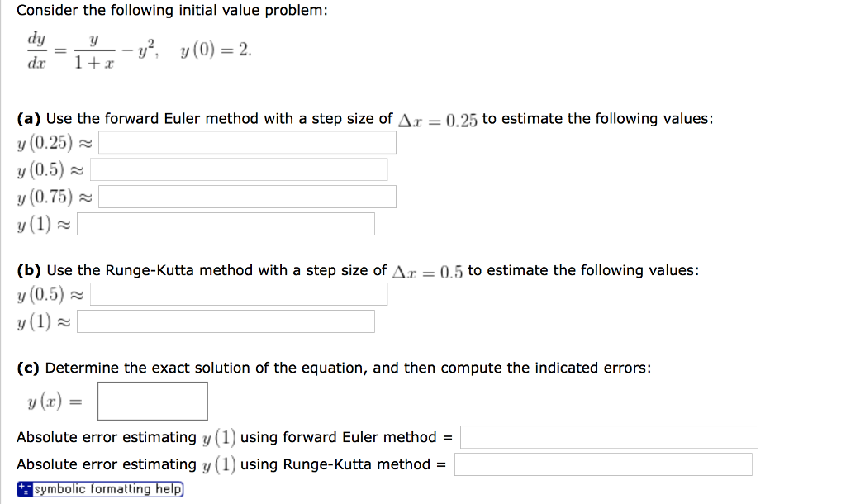Click the forward Euler absolute error field
The height and width of the screenshot is (504, 846).
coord(609,436)
